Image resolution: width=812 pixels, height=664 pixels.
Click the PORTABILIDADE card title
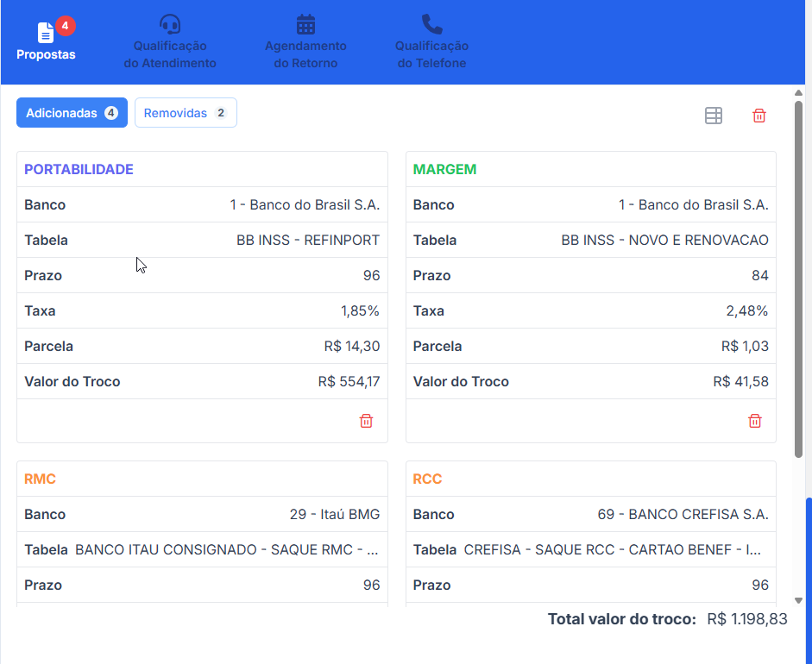[x=79, y=170]
